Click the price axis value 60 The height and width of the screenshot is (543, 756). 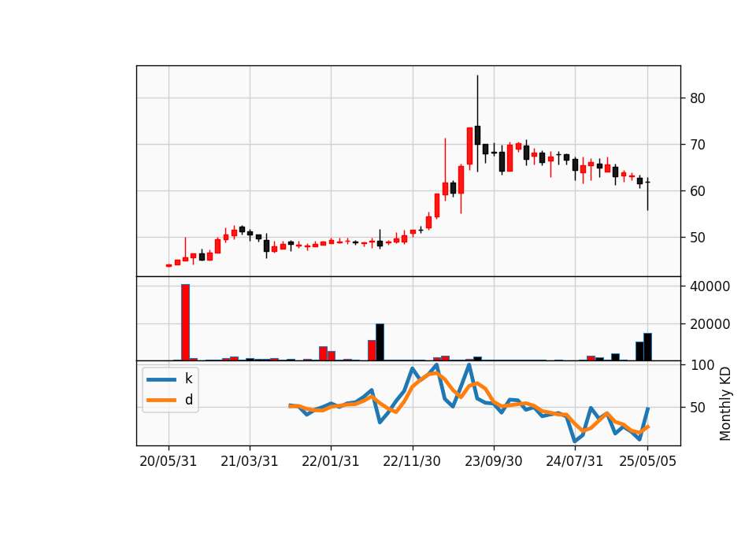(x=698, y=191)
